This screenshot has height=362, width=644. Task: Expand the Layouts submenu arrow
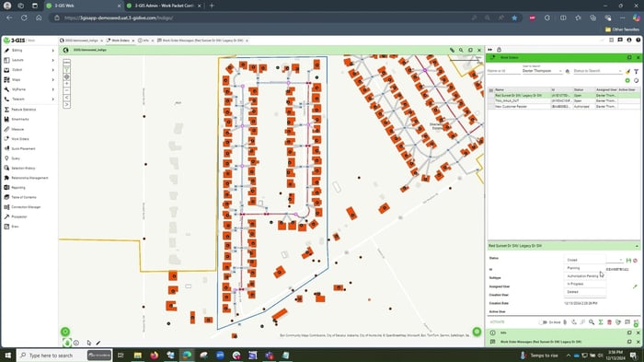click(x=53, y=60)
